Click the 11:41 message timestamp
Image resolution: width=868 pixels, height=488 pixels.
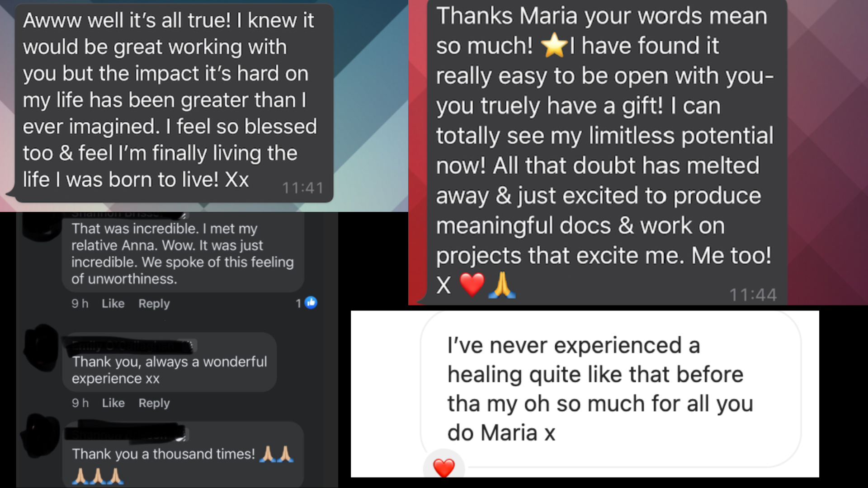[303, 188]
